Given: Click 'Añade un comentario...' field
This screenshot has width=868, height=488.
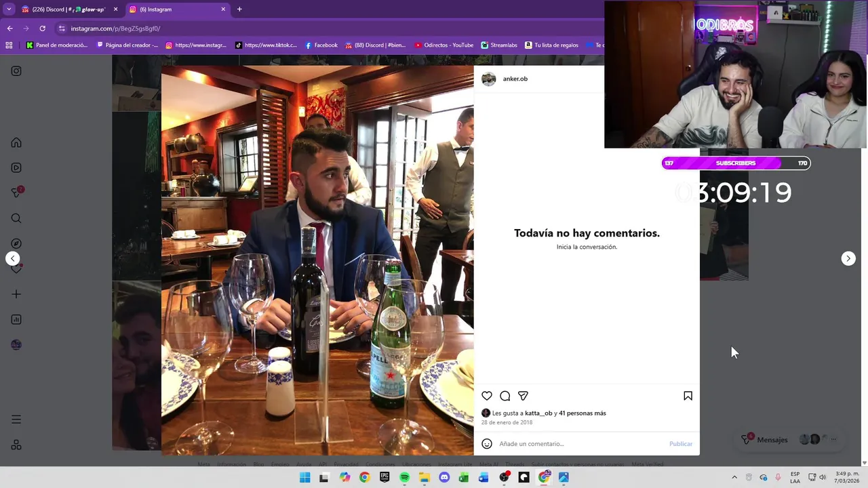Looking at the screenshot, I should (580, 444).
